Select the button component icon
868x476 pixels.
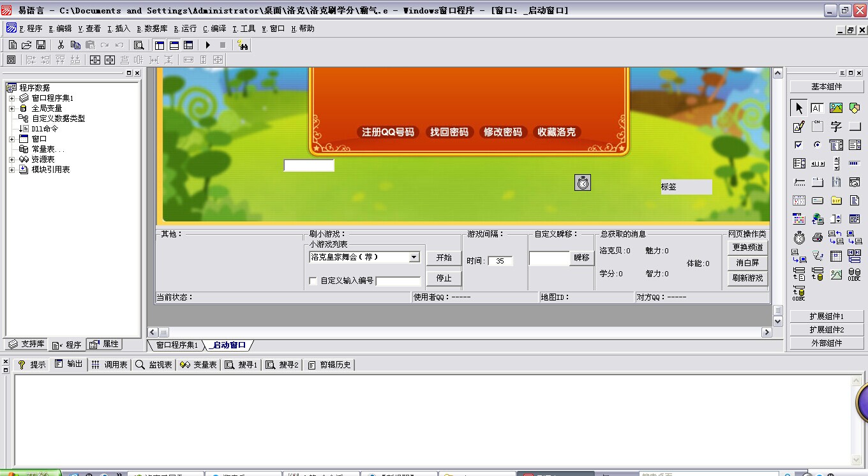pyautogui.click(x=855, y=126)
